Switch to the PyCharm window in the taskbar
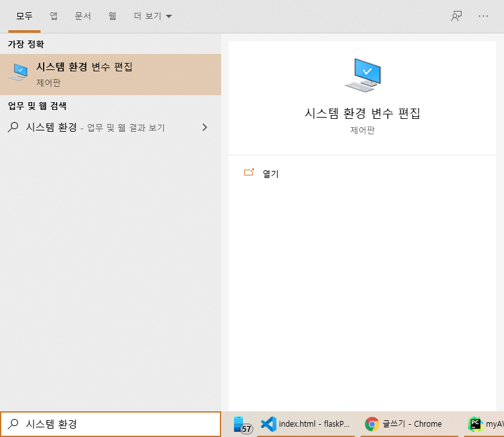 (x=484, y=424)
